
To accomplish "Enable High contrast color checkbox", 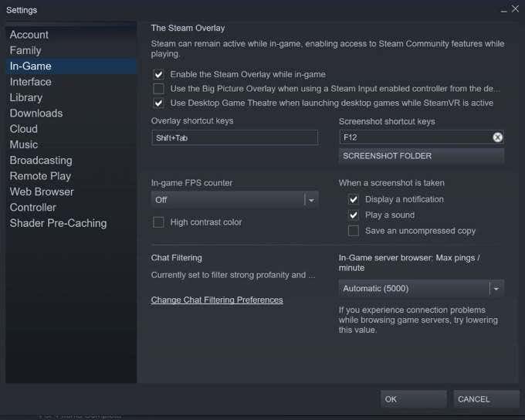I will tap(159, 222).
